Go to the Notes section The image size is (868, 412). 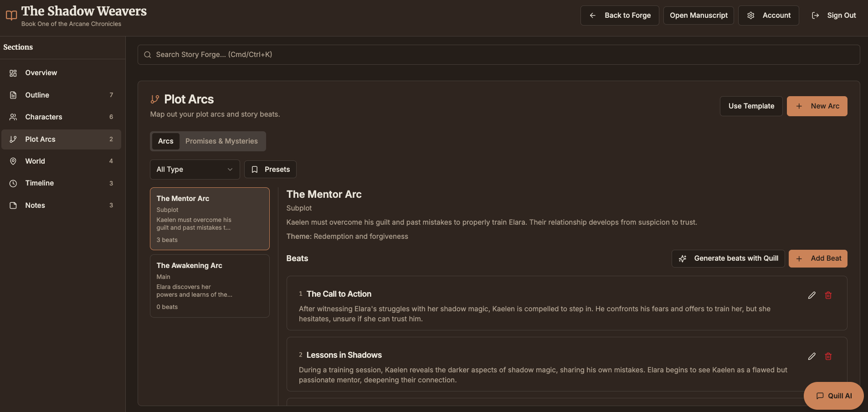(61, 206)
